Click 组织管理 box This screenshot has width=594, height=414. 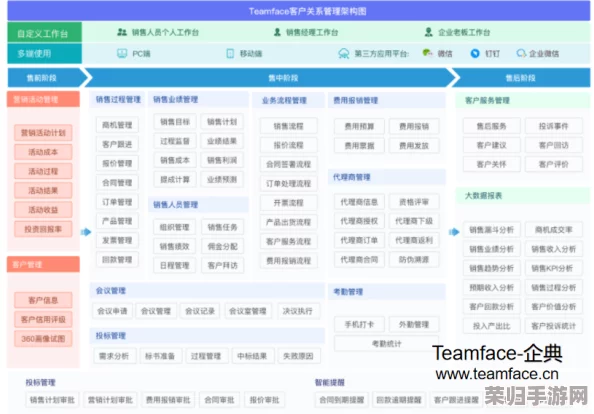[175, 227]
